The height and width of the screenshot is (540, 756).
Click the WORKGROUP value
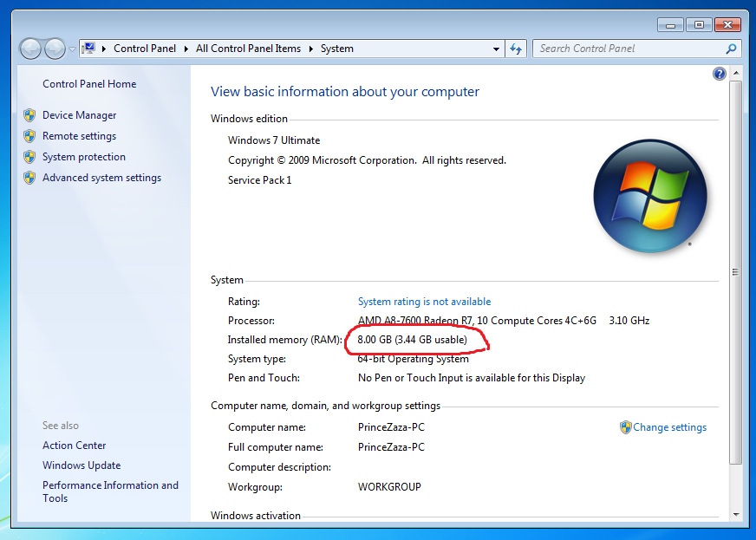[389, 487]
